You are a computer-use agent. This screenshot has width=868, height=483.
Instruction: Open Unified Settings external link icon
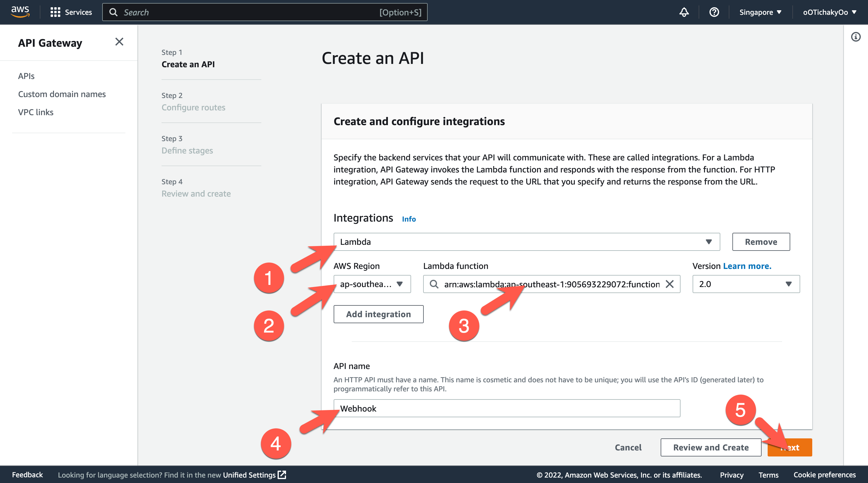coord(282,475)
